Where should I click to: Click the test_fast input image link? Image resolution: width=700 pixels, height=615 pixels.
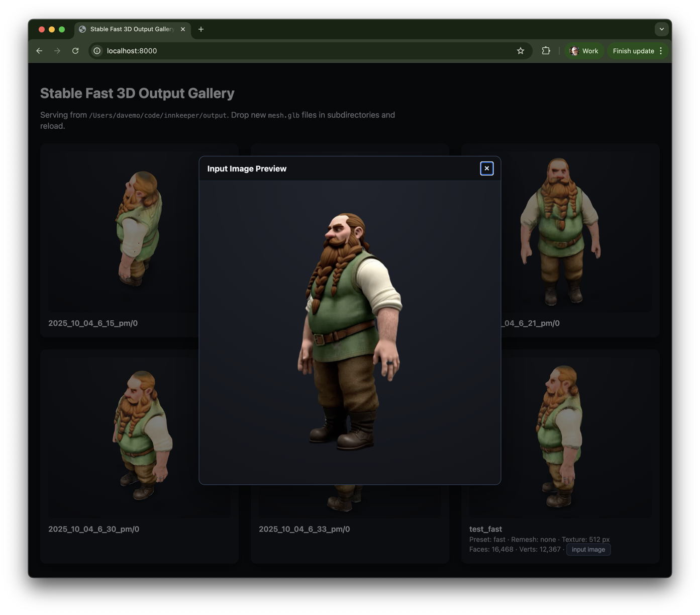pos(588,550)
